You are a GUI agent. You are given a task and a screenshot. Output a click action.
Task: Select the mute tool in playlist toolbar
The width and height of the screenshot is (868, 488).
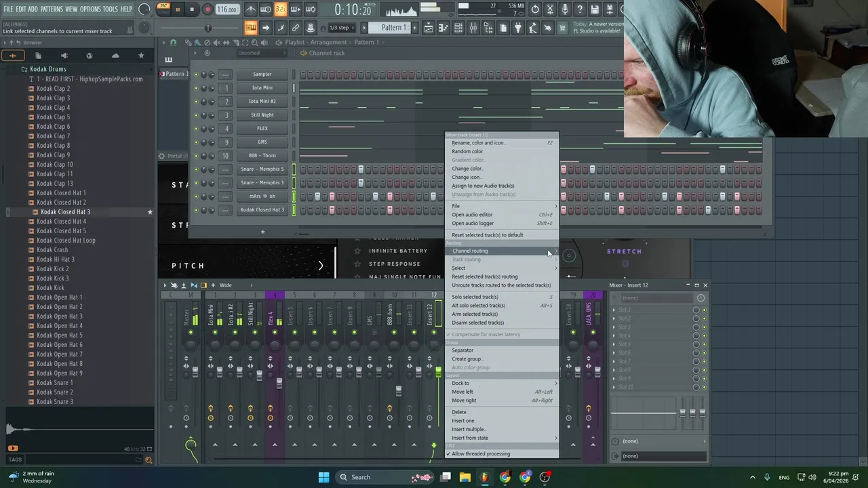tap(216, 42)
